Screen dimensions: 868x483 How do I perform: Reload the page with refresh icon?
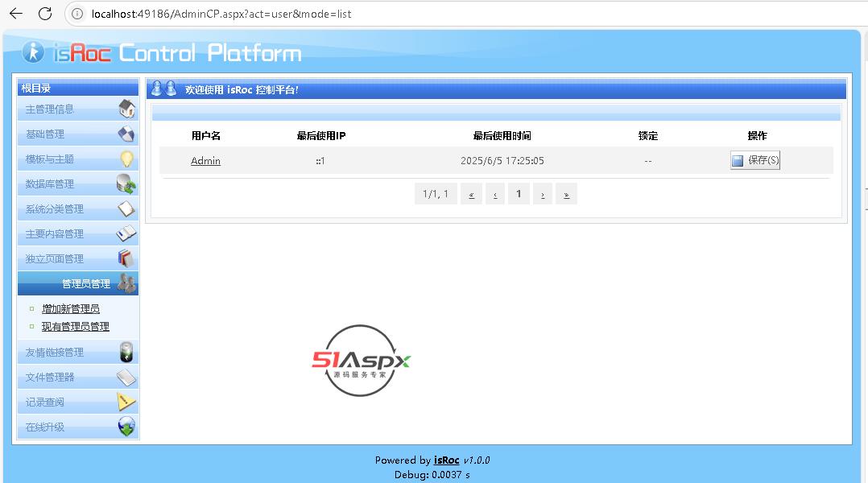[x=45, y=14]
